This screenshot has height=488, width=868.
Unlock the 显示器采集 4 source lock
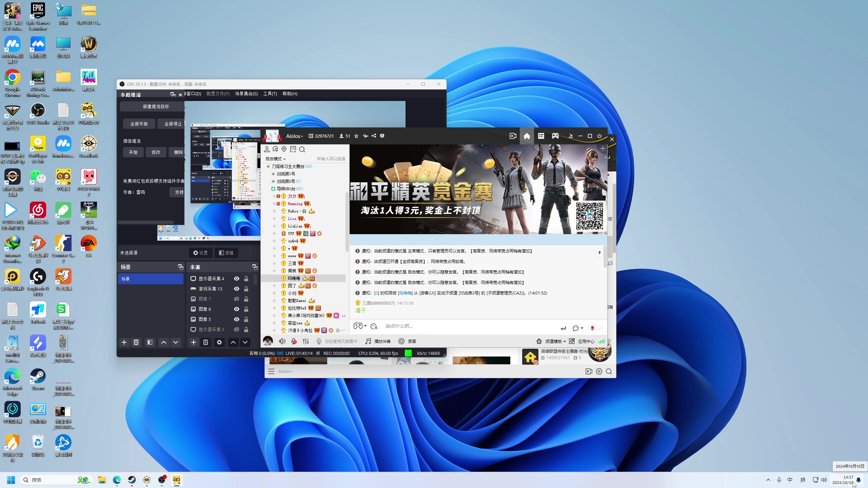pos(246,279)
